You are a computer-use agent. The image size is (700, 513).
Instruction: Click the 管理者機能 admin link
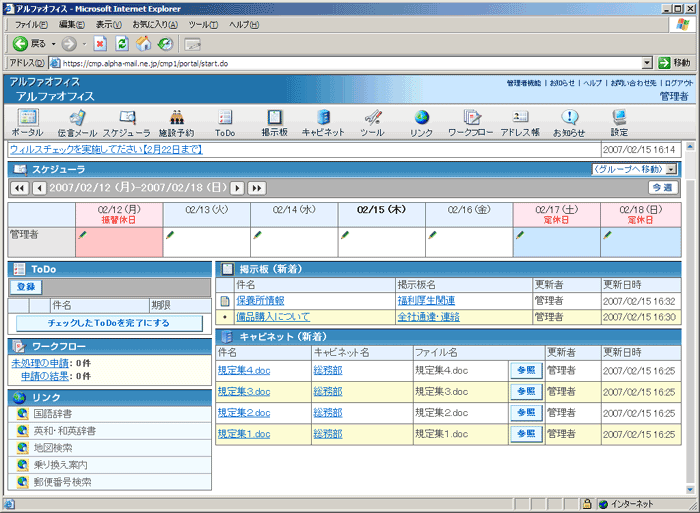pos(524,83)
